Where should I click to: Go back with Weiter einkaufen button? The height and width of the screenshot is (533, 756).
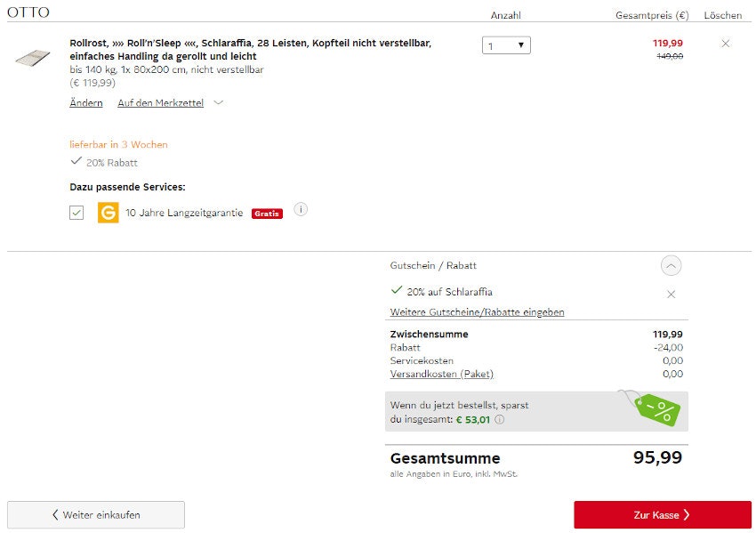coord(96,514)
